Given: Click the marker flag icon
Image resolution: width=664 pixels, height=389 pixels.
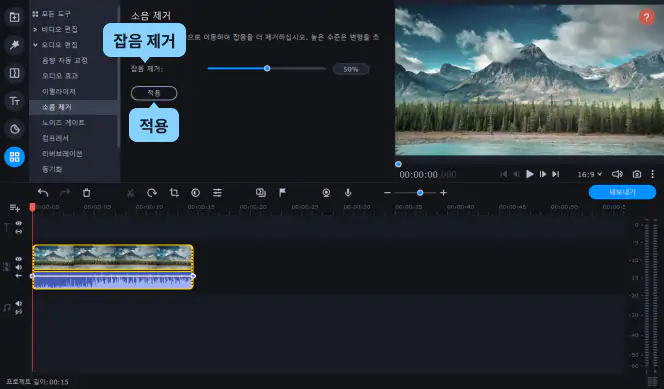Looking at the screenshot, I should 282,193.
